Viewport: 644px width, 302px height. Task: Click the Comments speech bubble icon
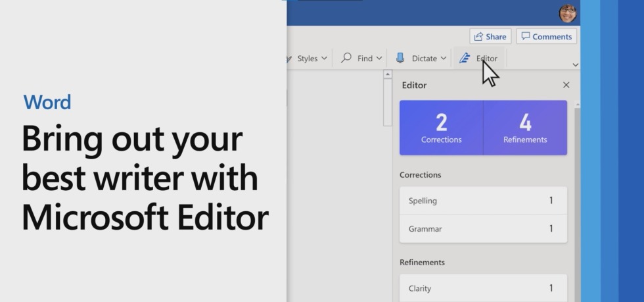click(x=525, y=36)
